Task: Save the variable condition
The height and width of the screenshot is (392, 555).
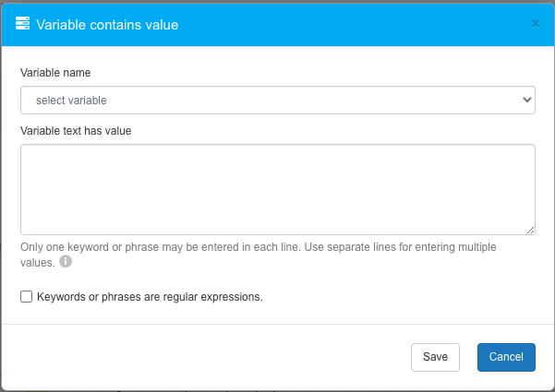Action: pos(435,357)
